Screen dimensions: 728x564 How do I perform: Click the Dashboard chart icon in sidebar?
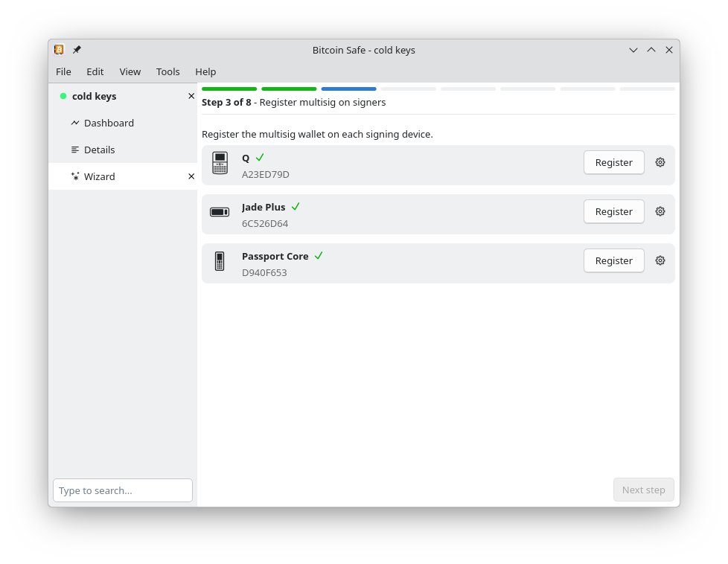(74, 123)
